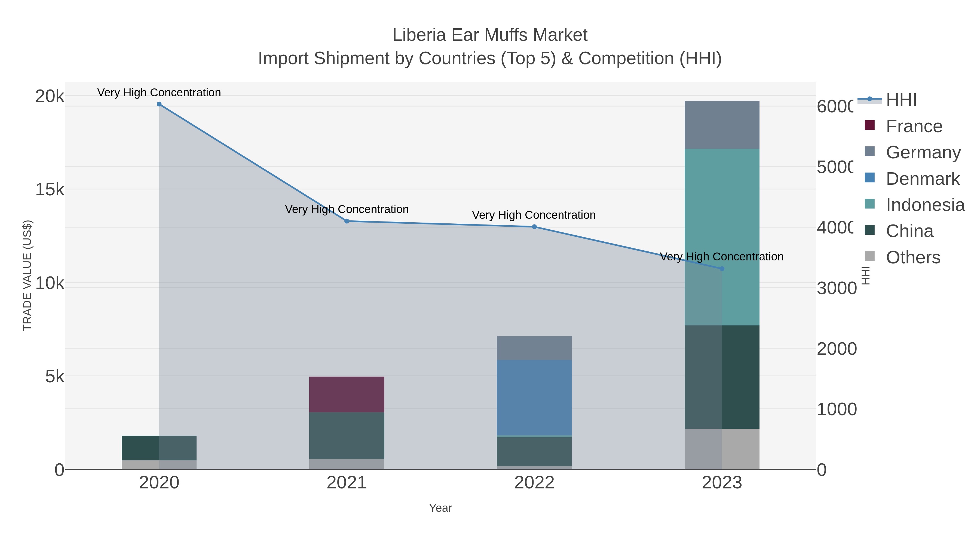Viewport: 980px width, 551px height.
Task: Click the Indonesia teal legend swatch
Action: (x=870, y=204)
